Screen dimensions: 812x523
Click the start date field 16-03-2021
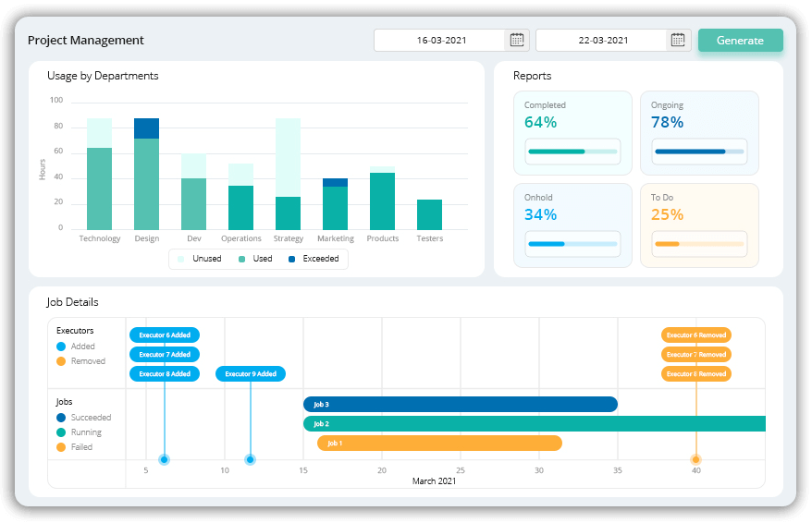440,40
